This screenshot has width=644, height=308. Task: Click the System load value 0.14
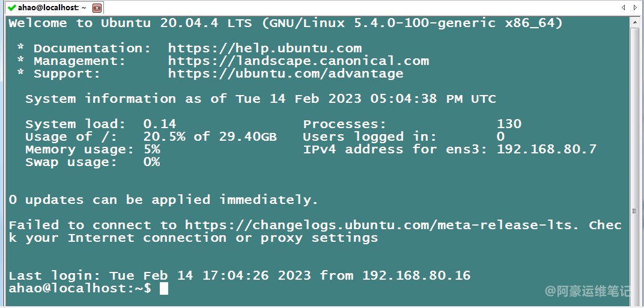[x=159, y=124]
